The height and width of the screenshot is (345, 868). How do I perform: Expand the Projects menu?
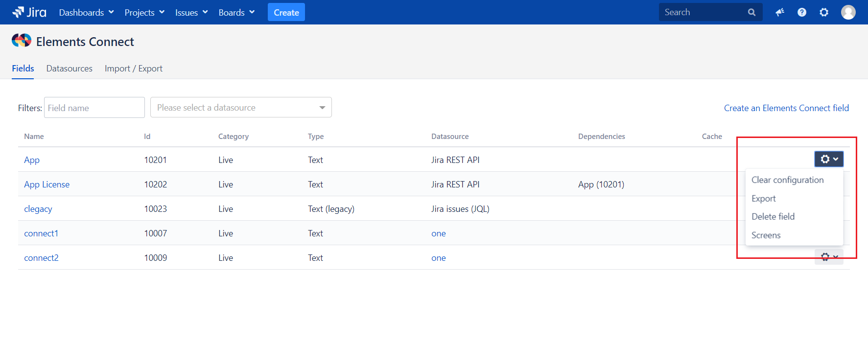[x=144, y=12]
